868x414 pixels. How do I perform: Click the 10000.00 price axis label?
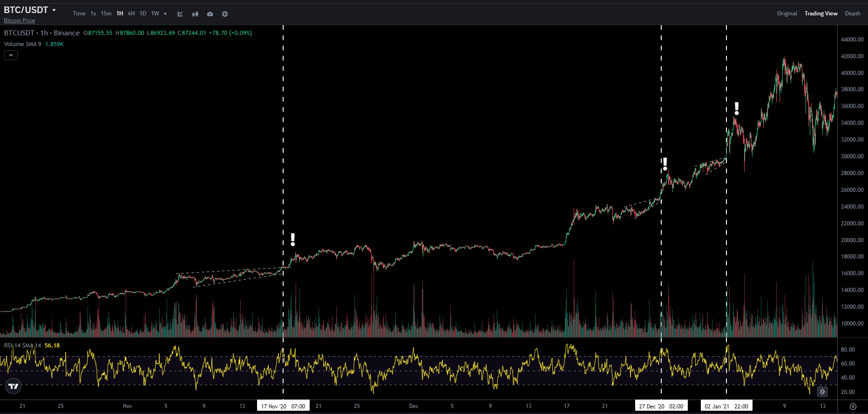pos(852,324)
